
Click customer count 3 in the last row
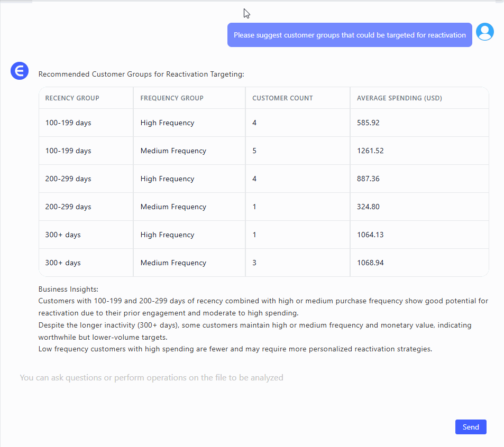pos(254,263)
